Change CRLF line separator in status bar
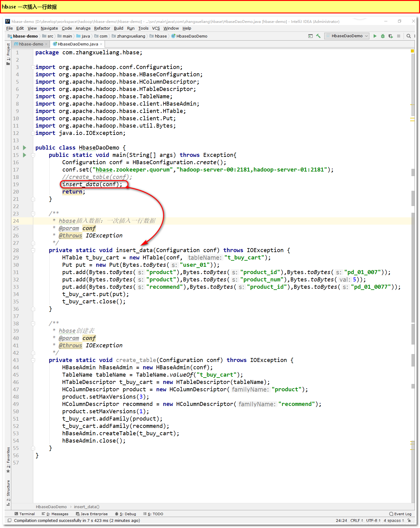The width and height of the screenshot is (420, 528). 357,520
